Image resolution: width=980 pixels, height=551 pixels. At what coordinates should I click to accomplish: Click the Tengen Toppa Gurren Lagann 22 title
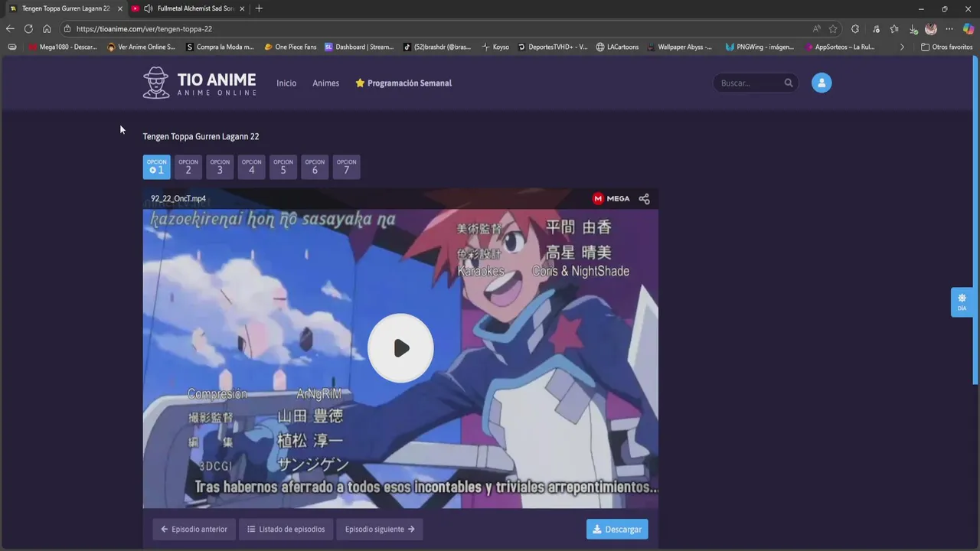tap(201, 136)
